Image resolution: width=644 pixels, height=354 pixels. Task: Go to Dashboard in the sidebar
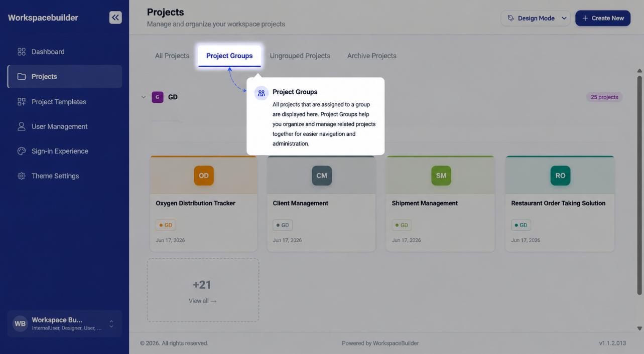pos(65,52)
